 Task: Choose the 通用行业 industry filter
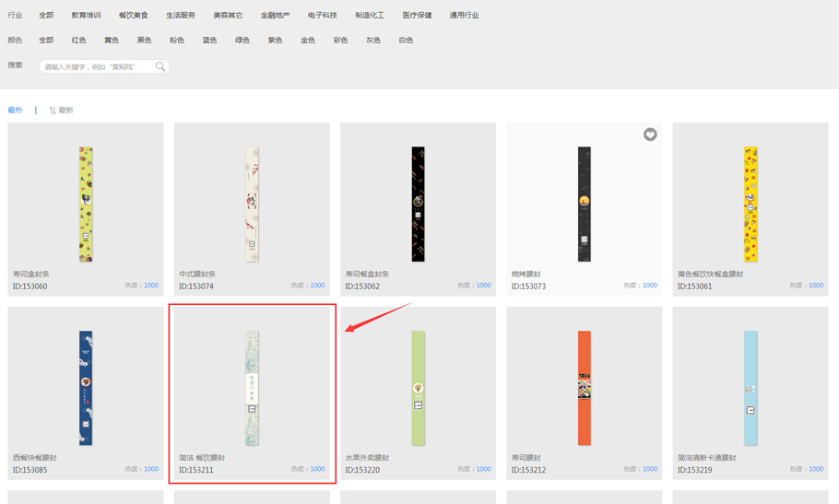pyautogui.click(x=464, y=16)
